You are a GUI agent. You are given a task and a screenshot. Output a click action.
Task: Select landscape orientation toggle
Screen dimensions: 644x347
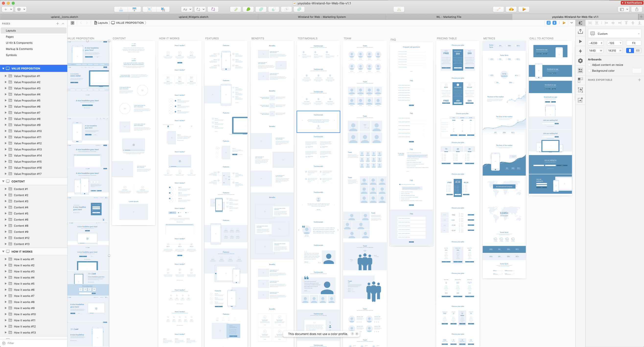638,51
